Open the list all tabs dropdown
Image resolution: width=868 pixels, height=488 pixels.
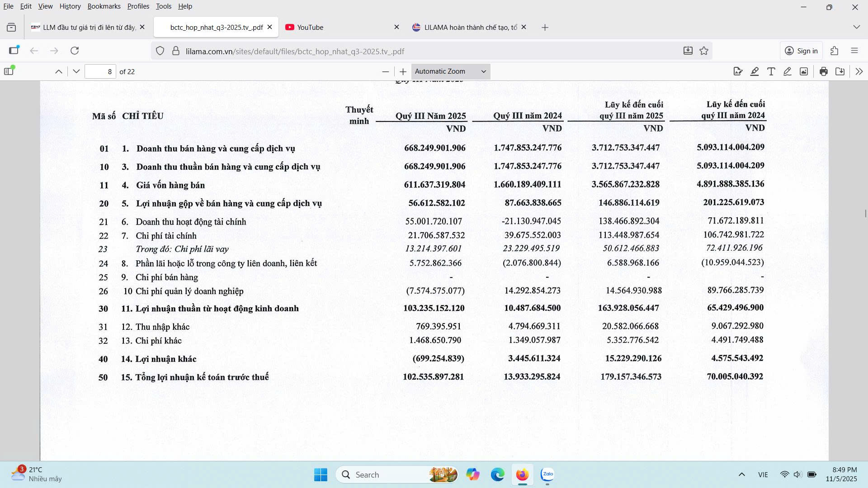click(x=856, y=27)
